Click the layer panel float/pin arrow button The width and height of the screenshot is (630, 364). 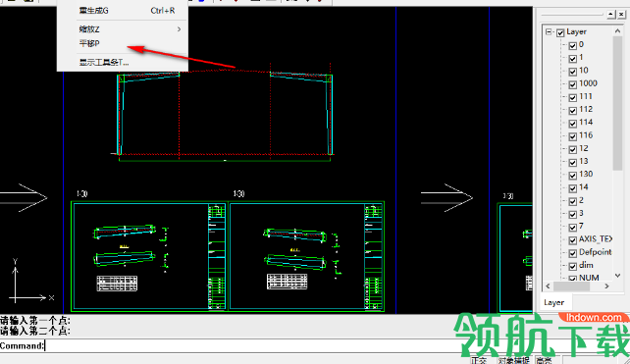(x=611, y=15)
